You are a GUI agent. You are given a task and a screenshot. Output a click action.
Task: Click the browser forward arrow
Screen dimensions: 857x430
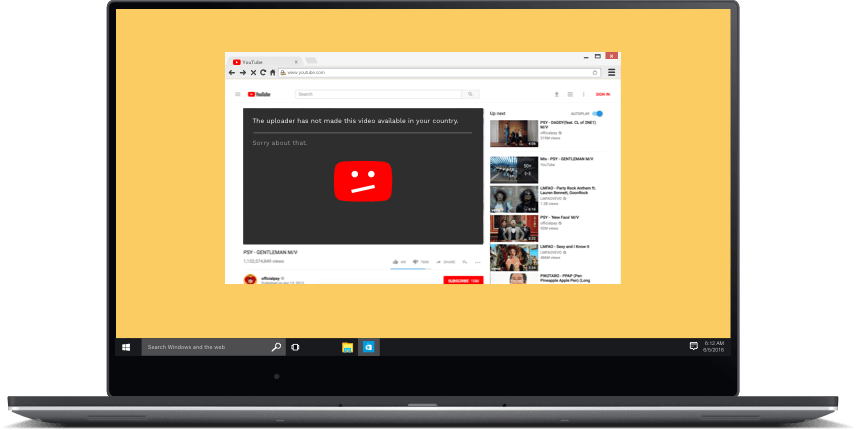click(x=243, y=72)
